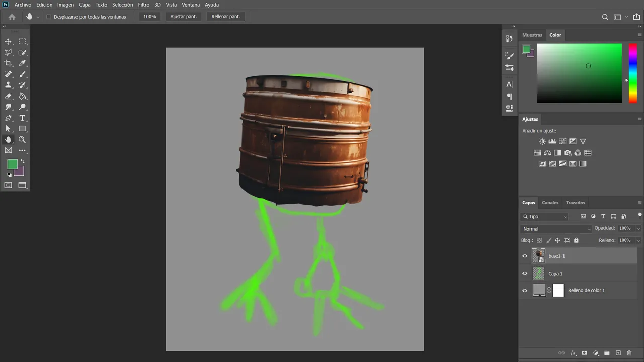Add a Vibrance adjustment
The image size is (644, 362).
[583, 141]
